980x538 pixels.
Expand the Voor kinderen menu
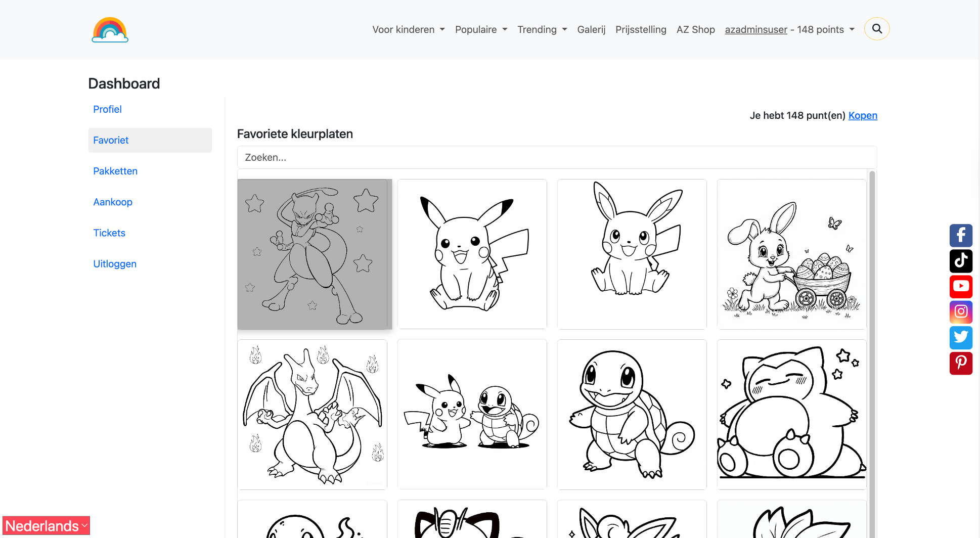coord(409,29)
